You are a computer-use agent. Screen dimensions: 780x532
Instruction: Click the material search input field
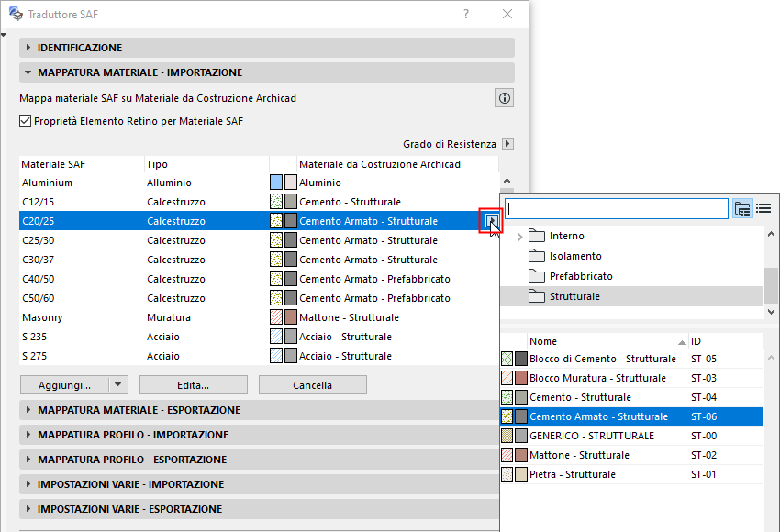pyautogui.click(x=617, y=209)
